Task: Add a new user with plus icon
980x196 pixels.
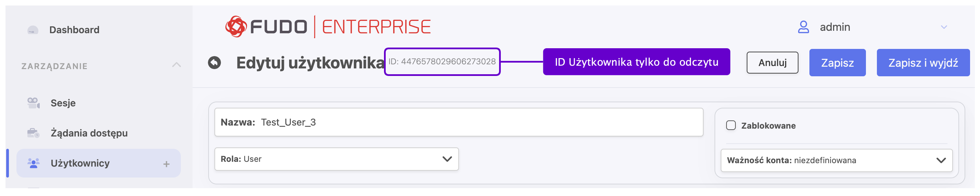Action: [166, 164]
